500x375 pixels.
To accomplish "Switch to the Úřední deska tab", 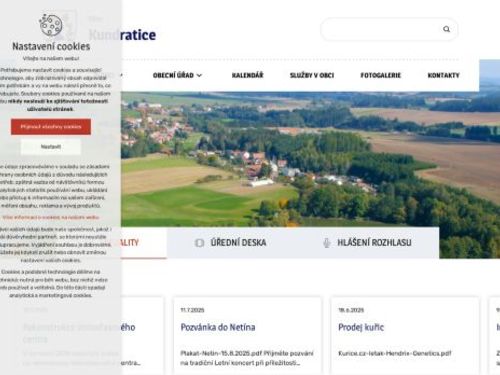I will [231, 243].
